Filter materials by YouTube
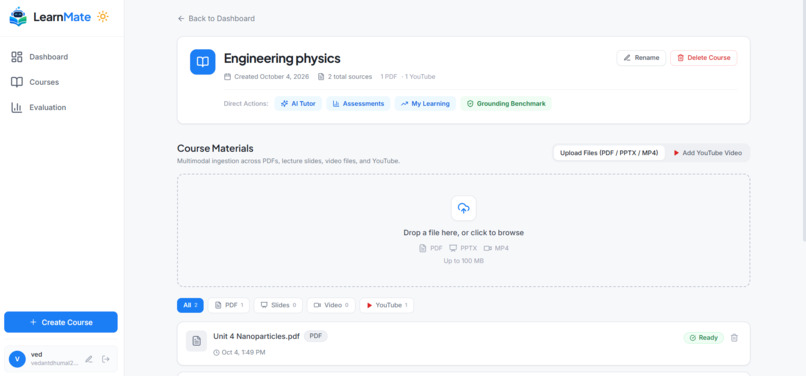The image size is (806, 376). 387,305
